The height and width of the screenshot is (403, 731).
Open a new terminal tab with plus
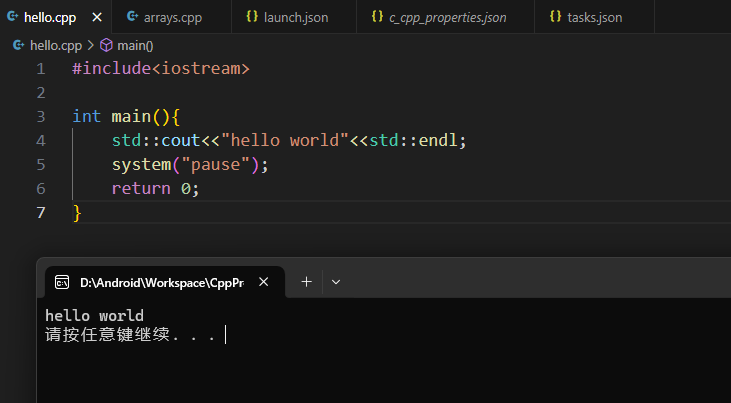click(306, 282)
